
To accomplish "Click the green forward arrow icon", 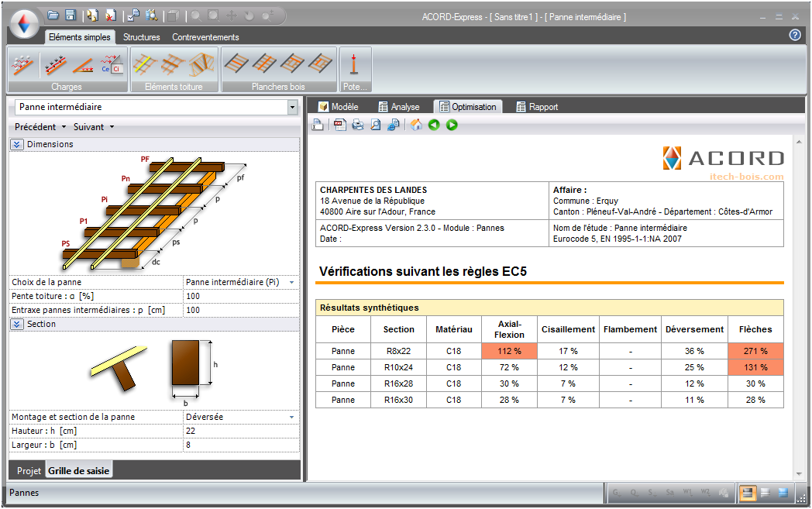I will tap(452, 125).
